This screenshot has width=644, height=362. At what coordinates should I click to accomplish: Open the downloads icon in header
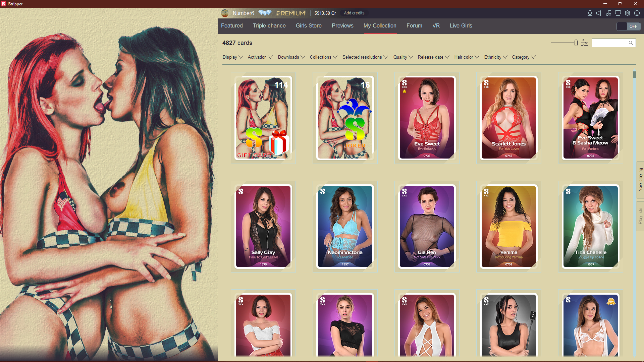click(590, 13)
